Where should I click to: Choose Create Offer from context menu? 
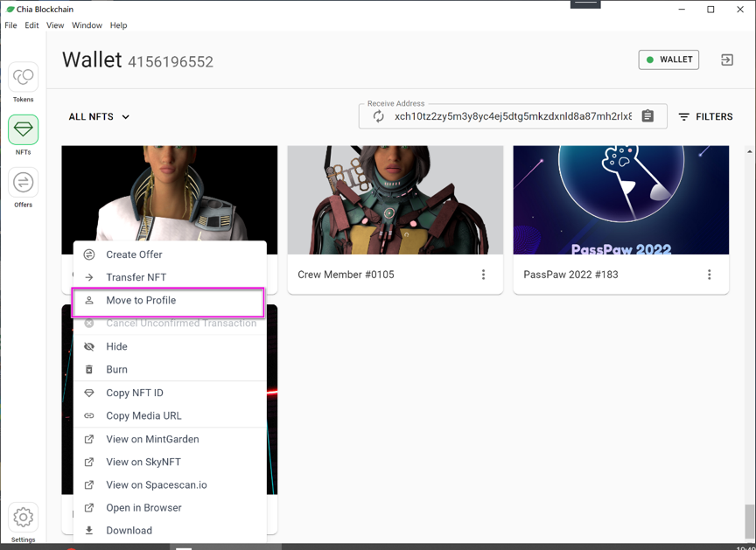point(170,254)
